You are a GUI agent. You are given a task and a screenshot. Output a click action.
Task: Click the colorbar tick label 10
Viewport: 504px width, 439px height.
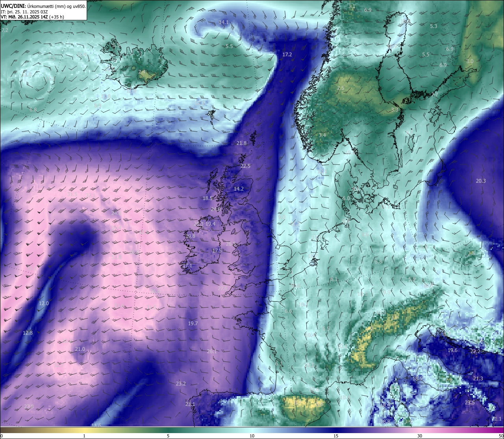click(x=252, y=436)
